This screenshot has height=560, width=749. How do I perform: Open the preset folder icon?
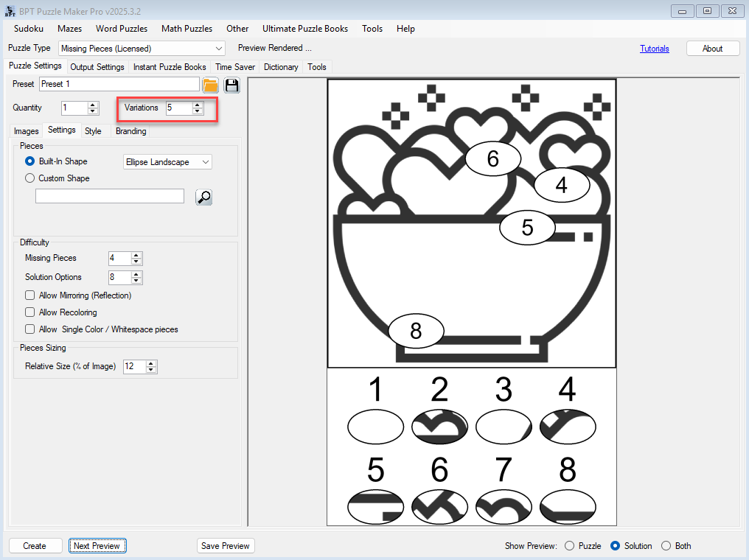[x=210, y=85]
